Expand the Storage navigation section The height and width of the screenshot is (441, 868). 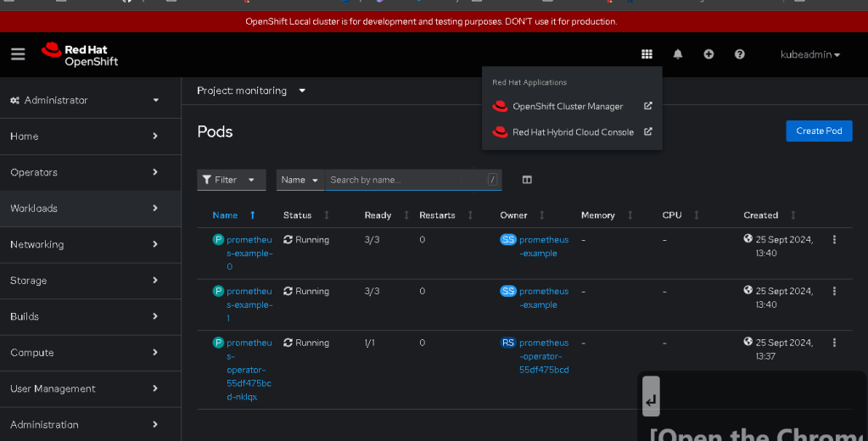coord(90,281)
